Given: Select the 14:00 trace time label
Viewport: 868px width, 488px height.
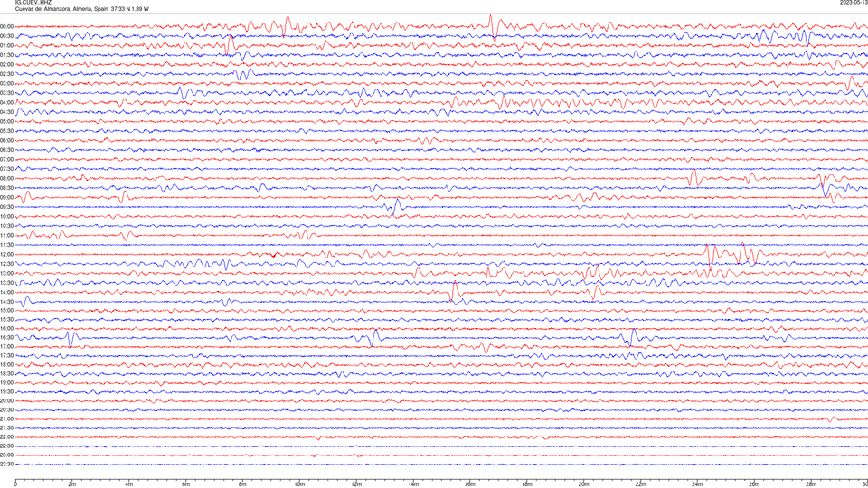Looking at the screenshot, I should (6, 292).
